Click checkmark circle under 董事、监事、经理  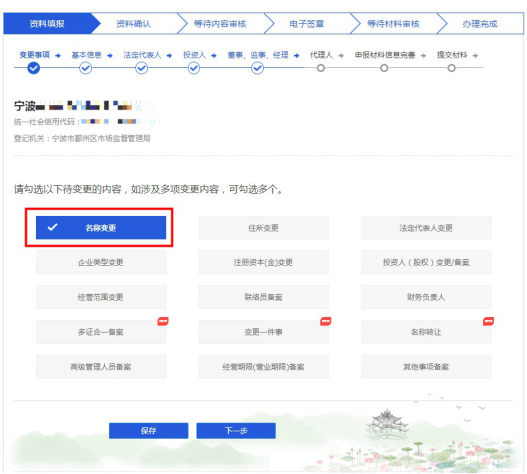click(257, 68)
